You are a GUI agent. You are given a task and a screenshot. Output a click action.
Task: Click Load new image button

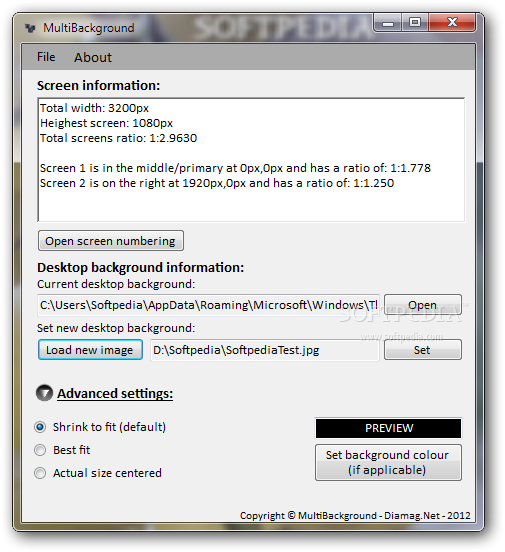pos(90,350)
